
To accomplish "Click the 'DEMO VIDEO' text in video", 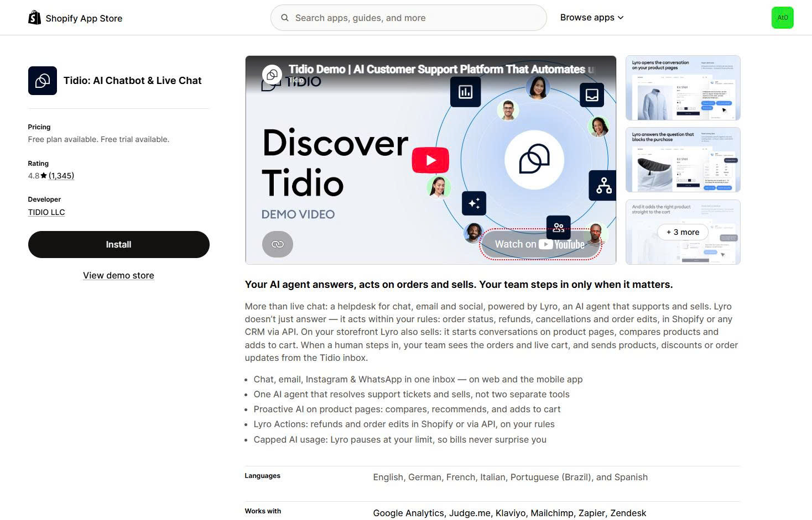I will 298,214.
